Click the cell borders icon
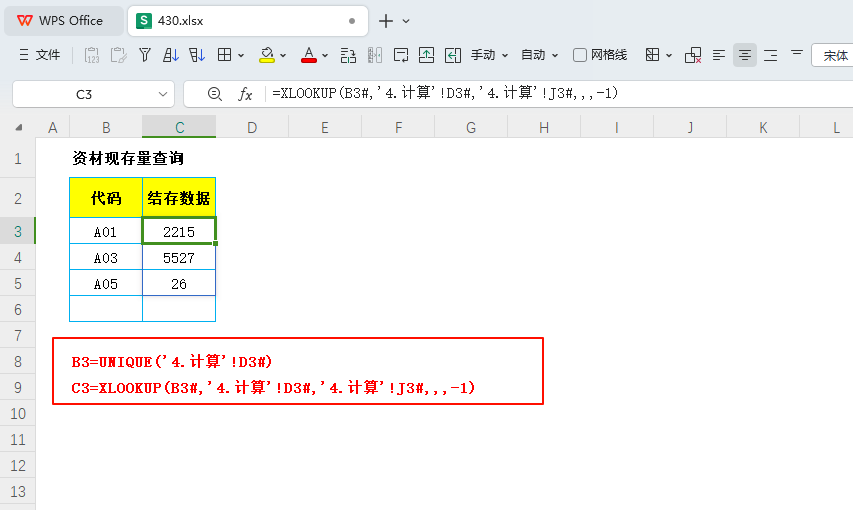853x510 pixels. [x=224, y=55]
